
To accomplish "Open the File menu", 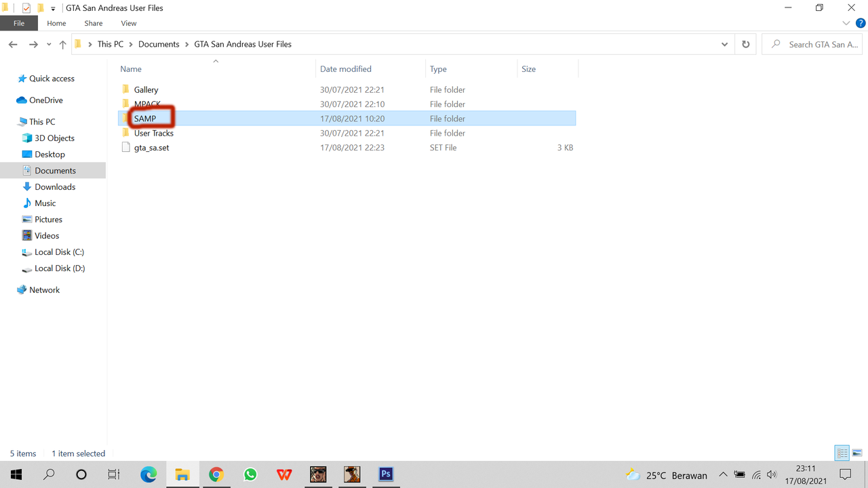I will click(x=19, y=23).
